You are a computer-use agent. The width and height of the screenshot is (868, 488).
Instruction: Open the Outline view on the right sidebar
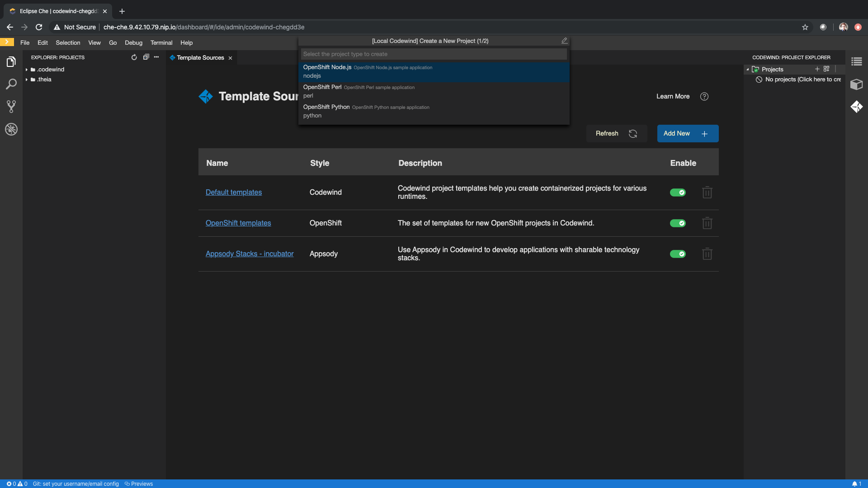[857, 61]
